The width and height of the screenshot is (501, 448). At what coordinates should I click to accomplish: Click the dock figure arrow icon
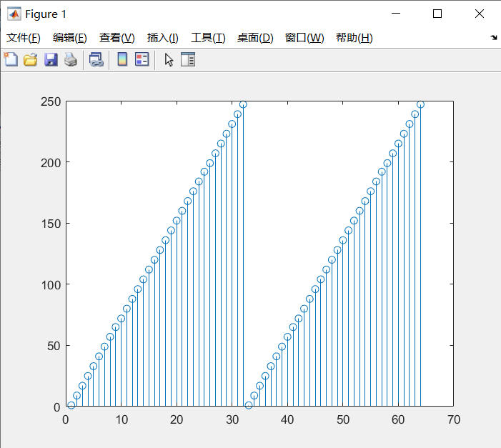coord(494,38)
